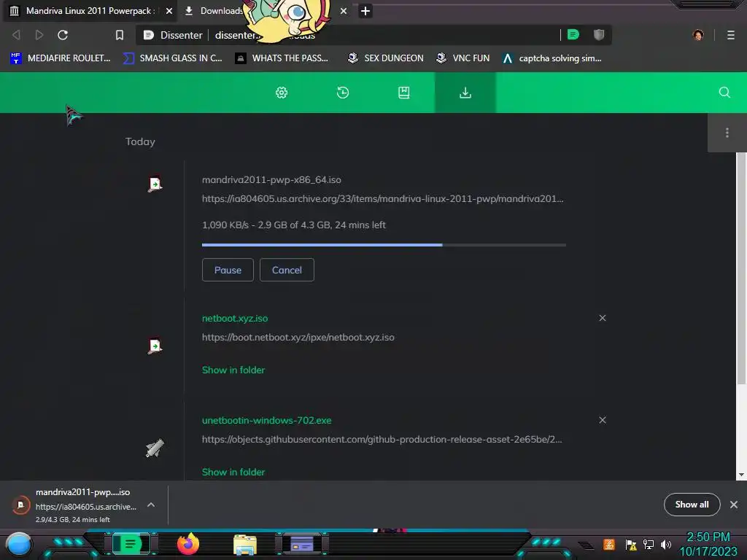
Task: Open the browser hamburger menu
Action: click(x=731, y=35)
